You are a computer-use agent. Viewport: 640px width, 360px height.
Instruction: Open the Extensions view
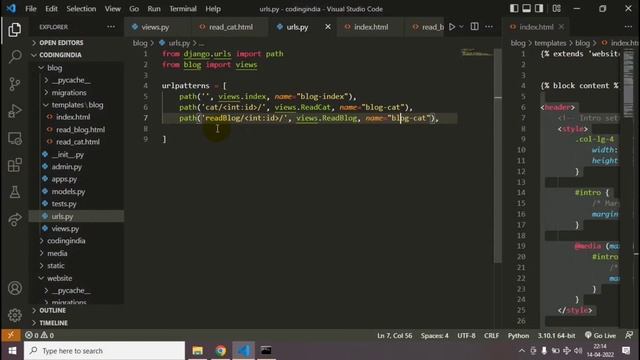pos(15,165)
